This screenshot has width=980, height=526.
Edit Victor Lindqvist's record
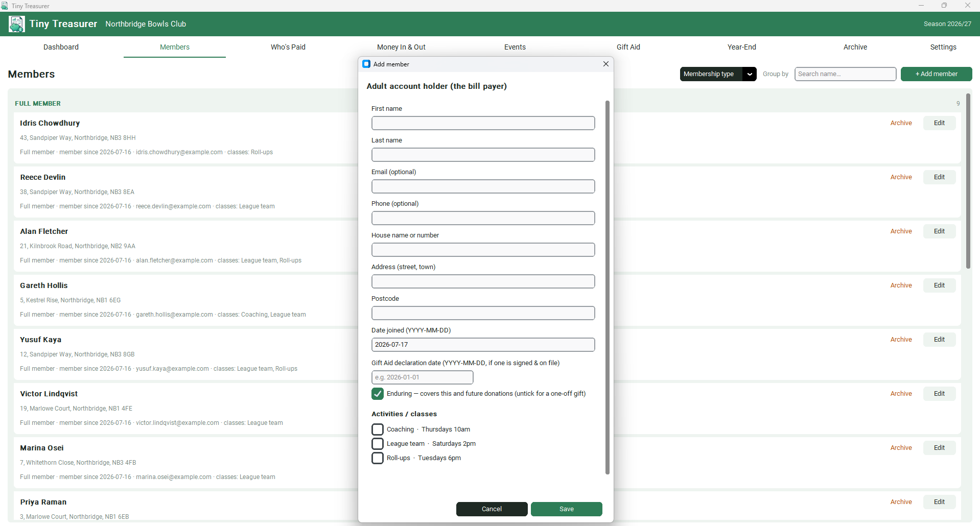click(x=940, y=394)
